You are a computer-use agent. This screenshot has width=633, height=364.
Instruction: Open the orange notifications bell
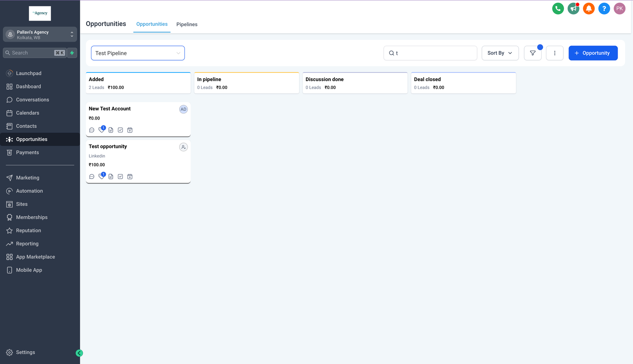tap(589, 9)
